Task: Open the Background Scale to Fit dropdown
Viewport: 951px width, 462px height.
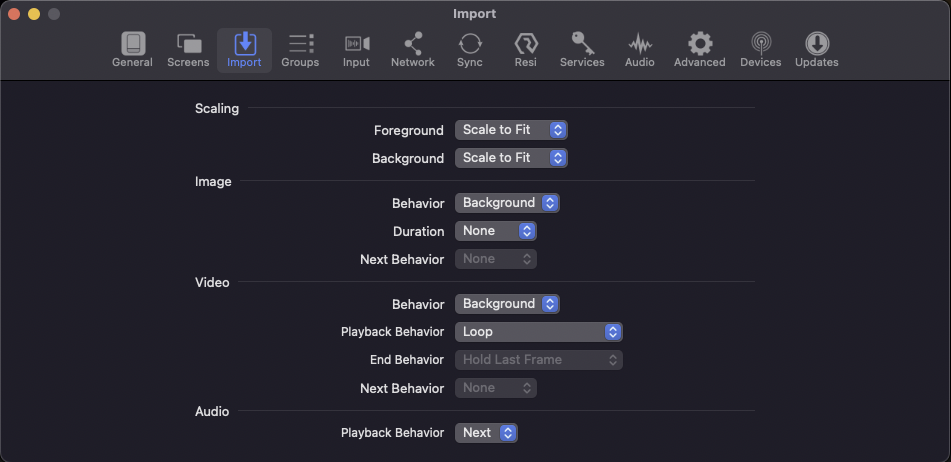Action: [x=511, y=158]
